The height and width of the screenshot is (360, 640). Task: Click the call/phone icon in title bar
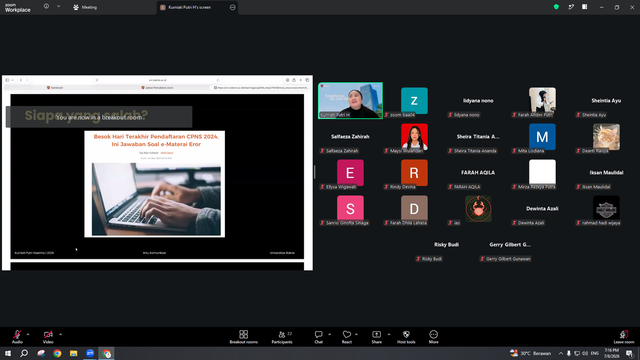point(571,7)
